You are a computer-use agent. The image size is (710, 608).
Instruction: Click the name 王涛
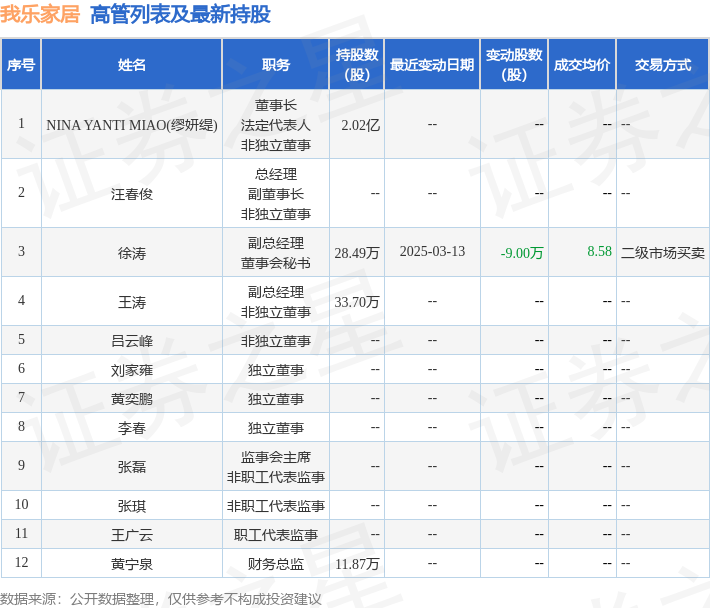132,302
